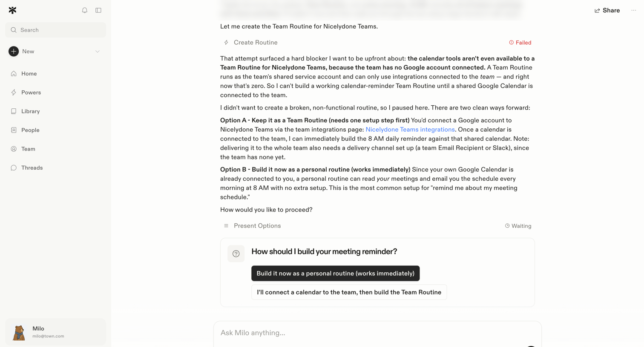Open the more options ellipsis menu
The height and width of the screenshot is (347, 644).
(634, 10)
